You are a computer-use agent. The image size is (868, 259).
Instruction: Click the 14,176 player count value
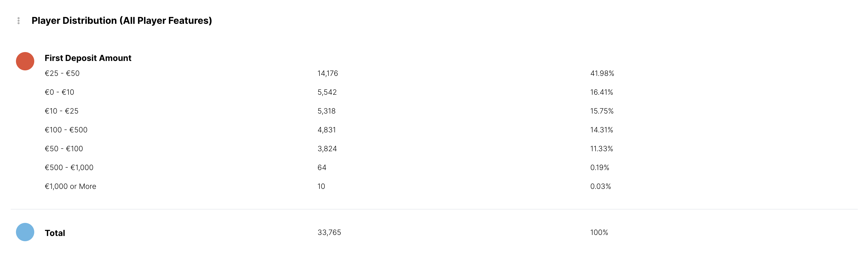pyautogui.click(x=328, y=74)
